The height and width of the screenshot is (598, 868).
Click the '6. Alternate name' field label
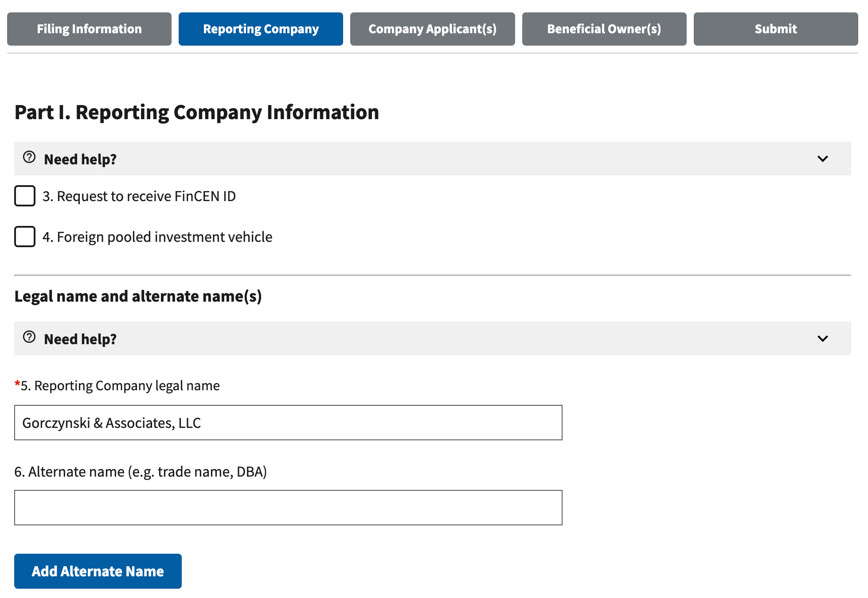pyautogui.click(x=141, y=471)
